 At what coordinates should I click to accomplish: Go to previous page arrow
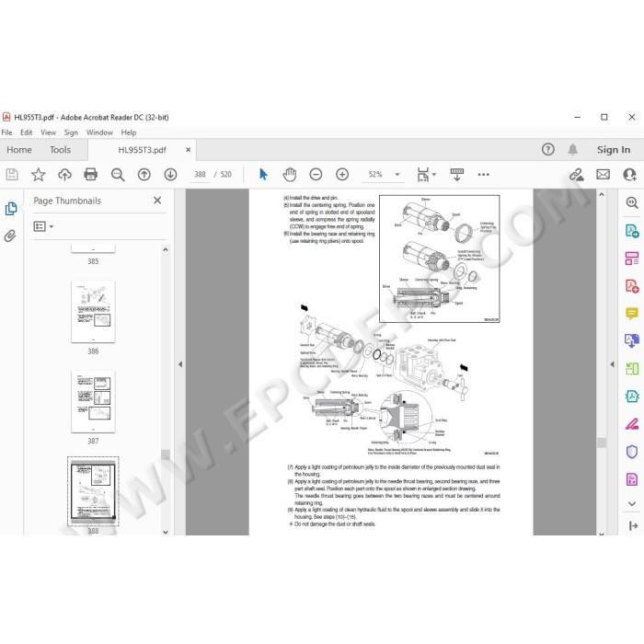[144, 175]
